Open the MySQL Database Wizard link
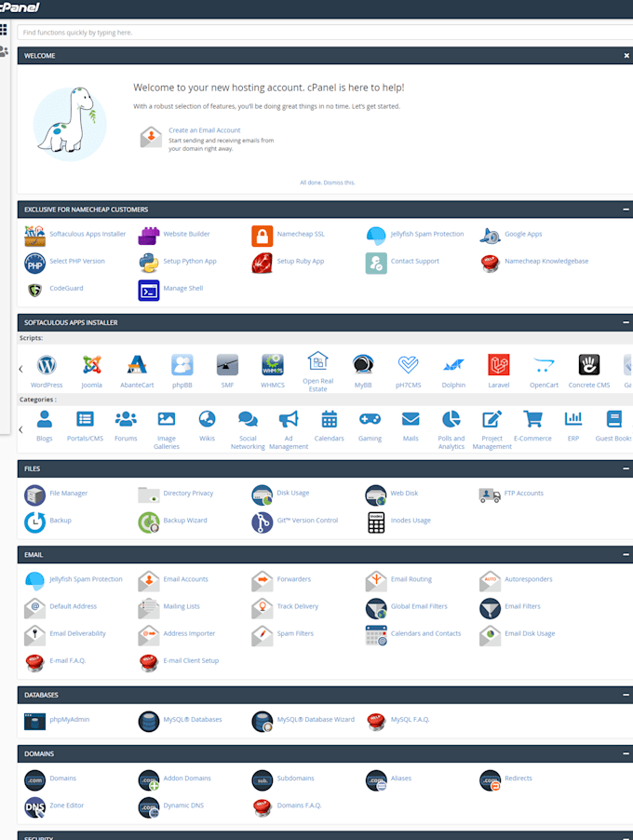This screenshot has width=633, height=840. tap(316, 720)
